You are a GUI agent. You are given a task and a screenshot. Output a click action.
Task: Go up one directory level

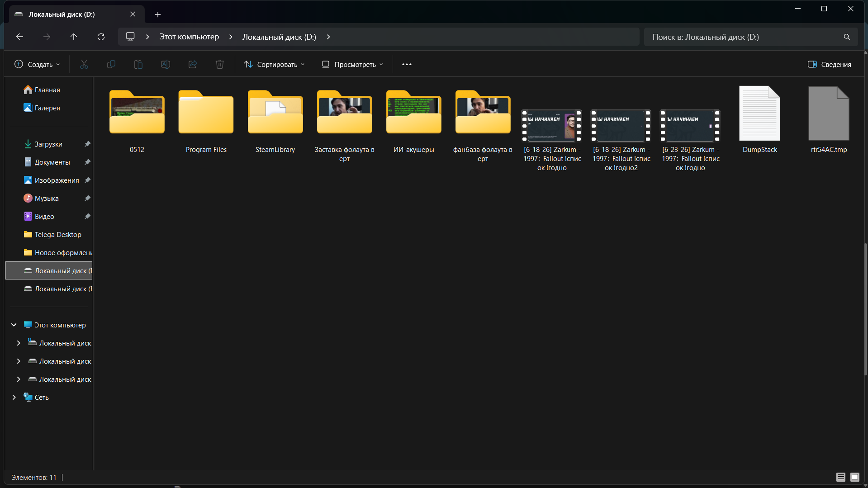point(74,37)
